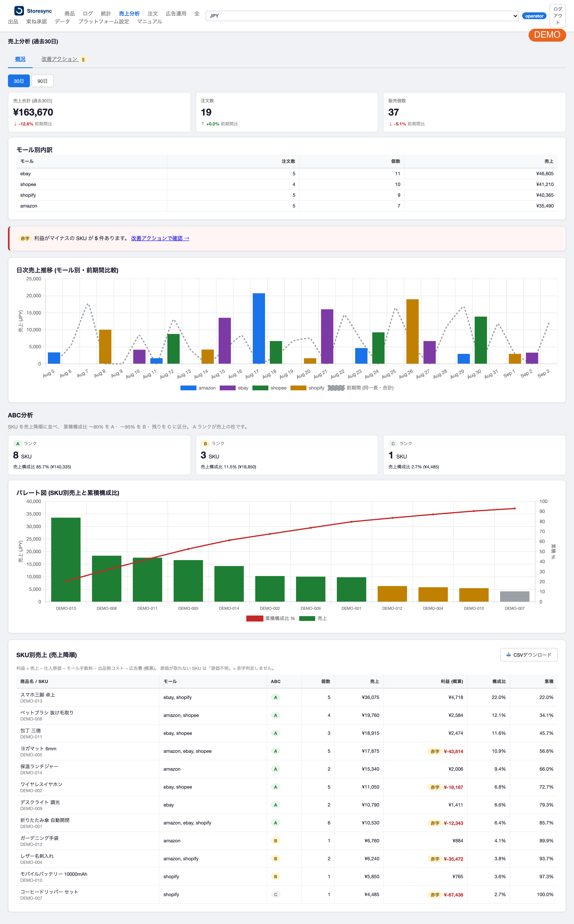Click the ebay row in モール別内訳 table
This screenshot has height=924, width=574.
(287, 174)
